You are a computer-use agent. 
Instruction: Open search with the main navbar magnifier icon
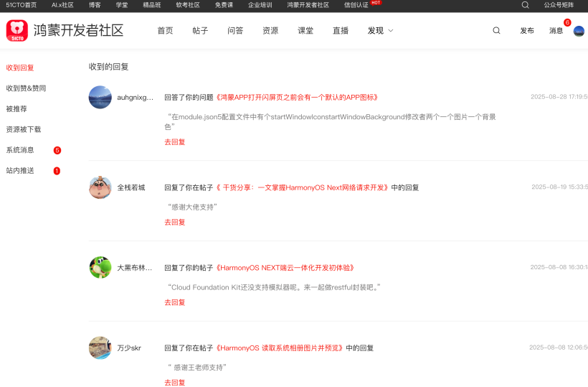496,31
